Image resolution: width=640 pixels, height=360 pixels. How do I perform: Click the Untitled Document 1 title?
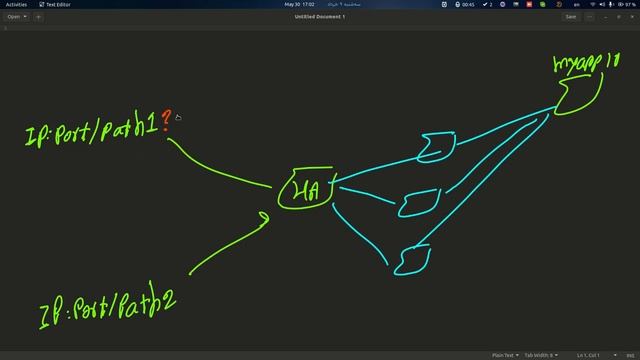click(x=320, y=17)
